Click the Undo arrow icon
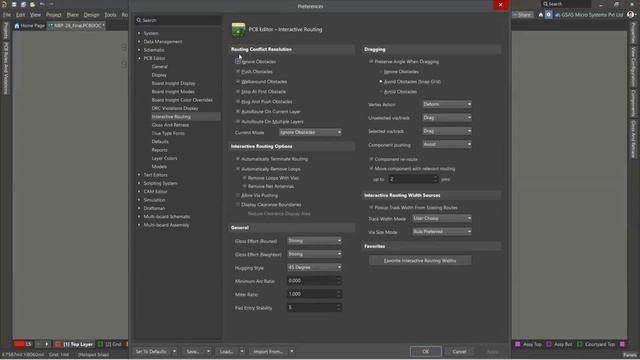Screen dimensions: 640x360 pyautogui.click(x=42, y=4)
